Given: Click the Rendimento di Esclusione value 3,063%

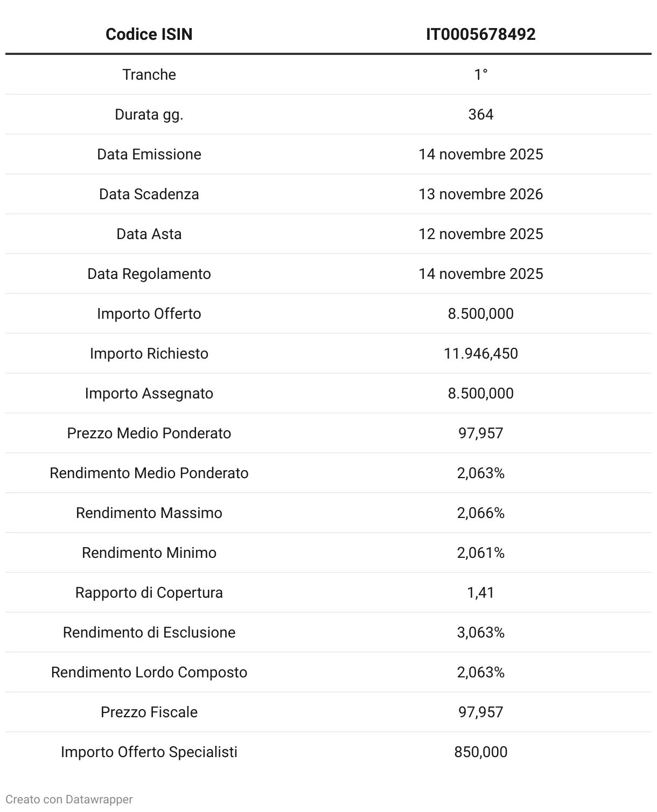Looking at the screenshot, I should pyautogui.click(x=480, y=632).
